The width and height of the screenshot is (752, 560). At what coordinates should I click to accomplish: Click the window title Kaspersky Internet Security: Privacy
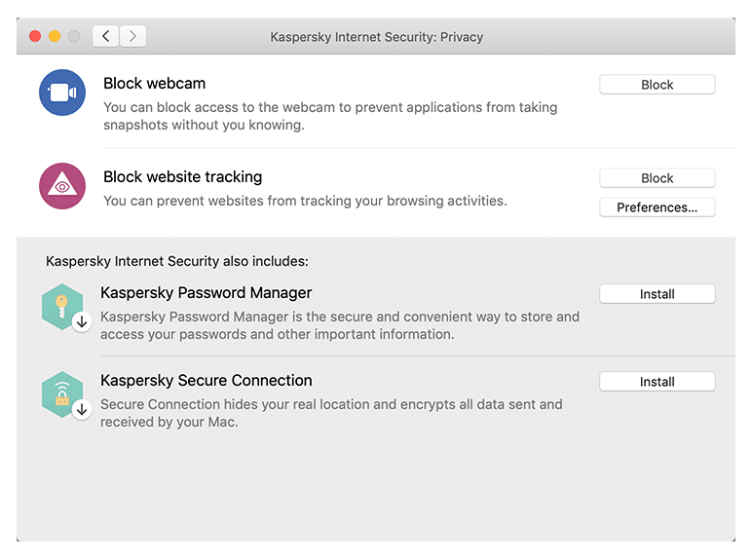click(x=376, y=37)
